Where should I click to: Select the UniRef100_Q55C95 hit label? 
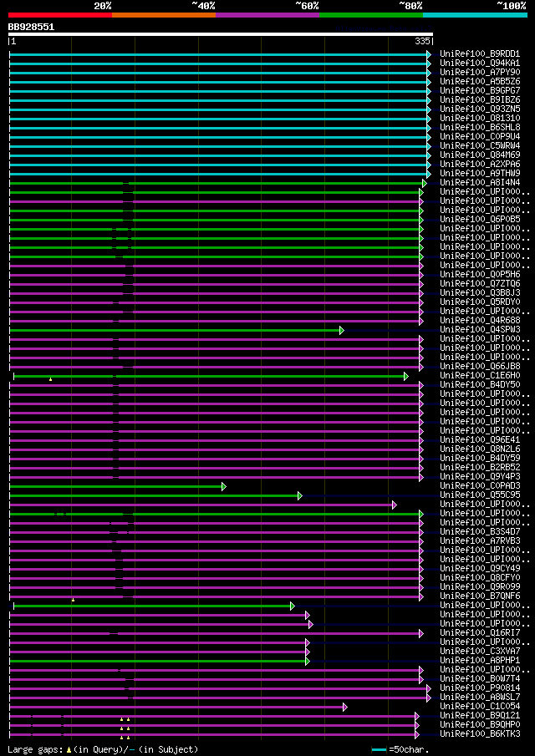480,495
